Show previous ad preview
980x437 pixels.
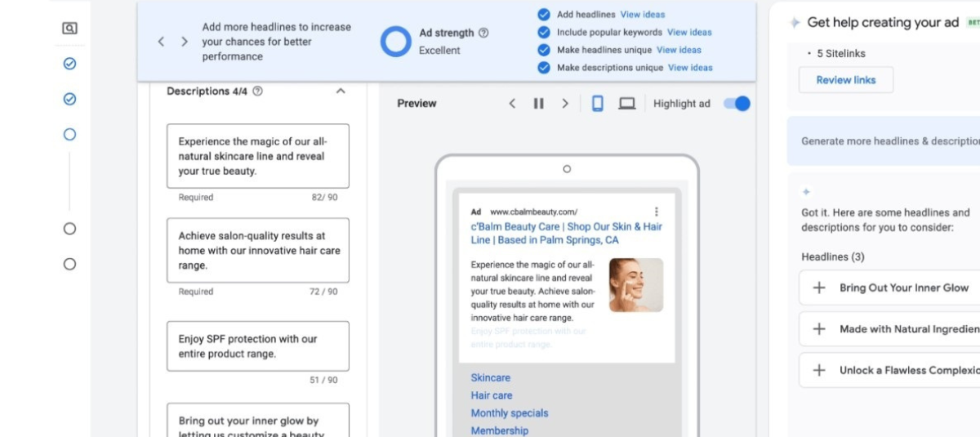pyautogui.click(x=512, y=104)
